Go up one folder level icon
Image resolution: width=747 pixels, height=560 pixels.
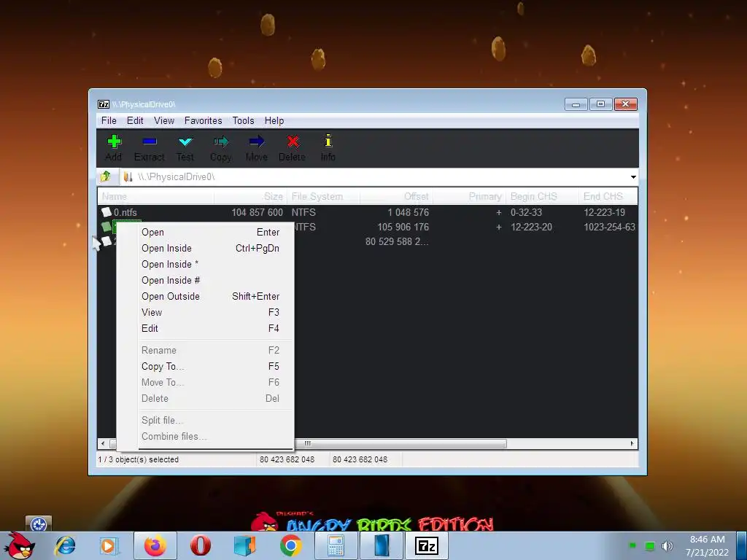(x=106, y=176)
